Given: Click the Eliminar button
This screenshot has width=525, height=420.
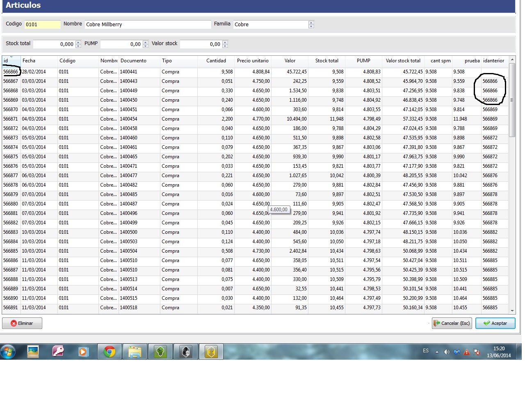Looking at the screenshot, I should coord(22,323).
